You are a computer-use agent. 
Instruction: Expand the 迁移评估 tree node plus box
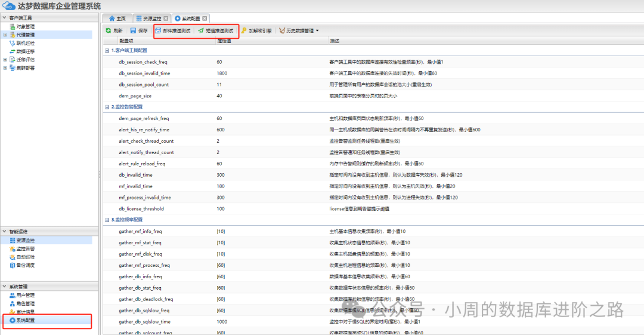click(x=5, y=60)
